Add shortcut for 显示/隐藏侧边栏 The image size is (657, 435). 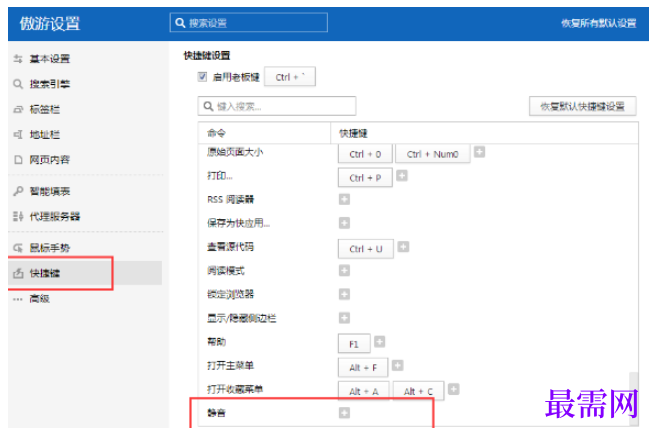(344, 318)
